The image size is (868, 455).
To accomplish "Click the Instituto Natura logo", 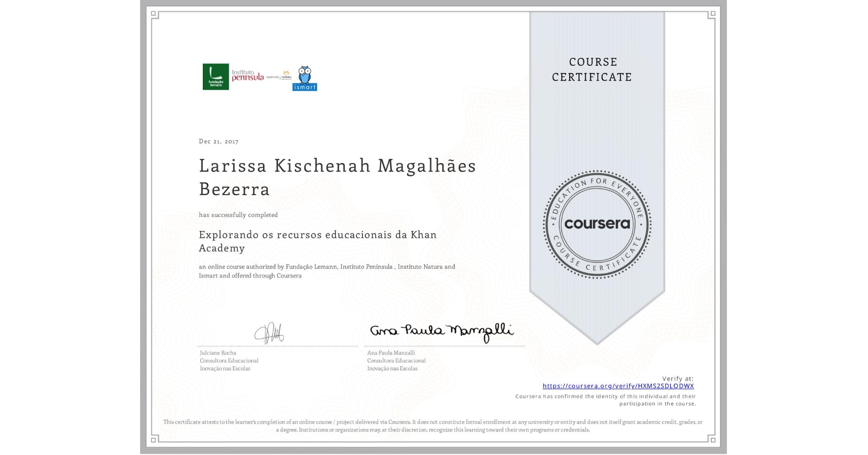I will [x=279, y=76].
